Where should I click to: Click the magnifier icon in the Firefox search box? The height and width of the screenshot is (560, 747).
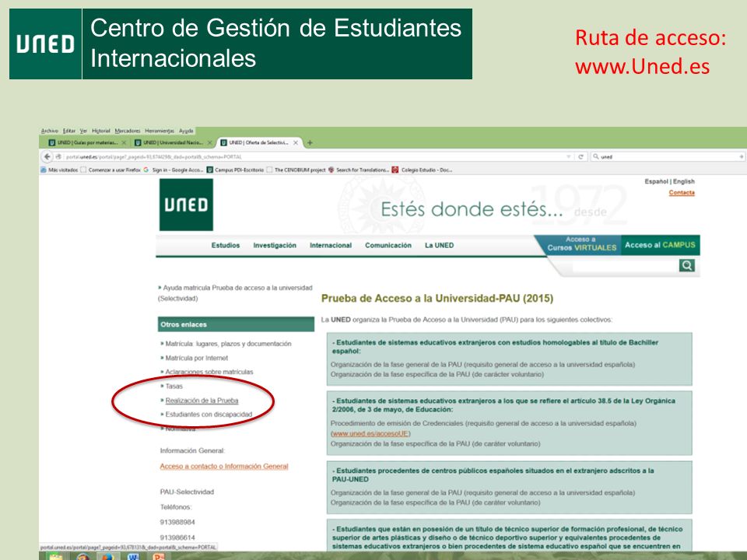[596, 156]
